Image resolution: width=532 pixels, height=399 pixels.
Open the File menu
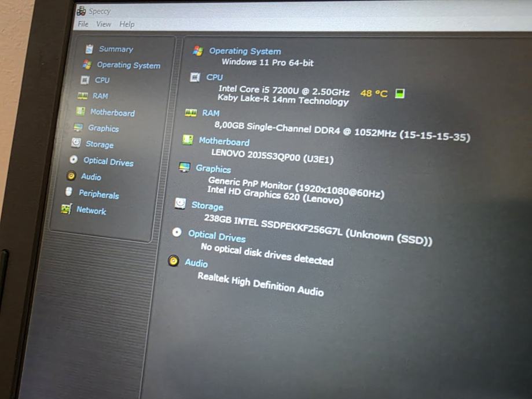point(83,24)
